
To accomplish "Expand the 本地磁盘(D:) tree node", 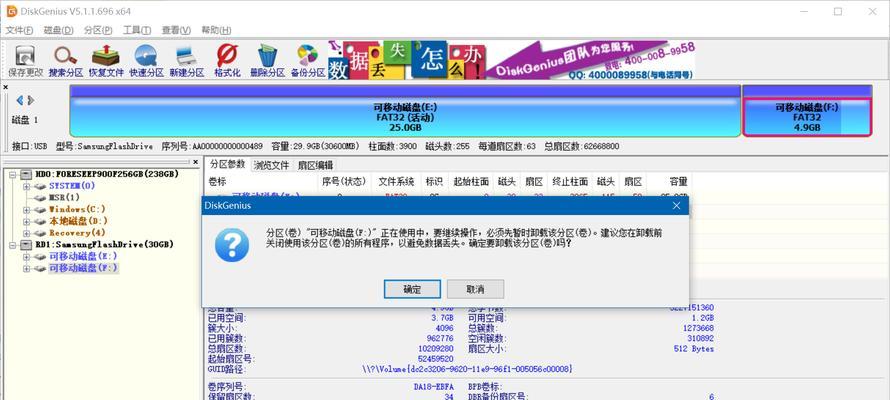I will coord(26,221).
